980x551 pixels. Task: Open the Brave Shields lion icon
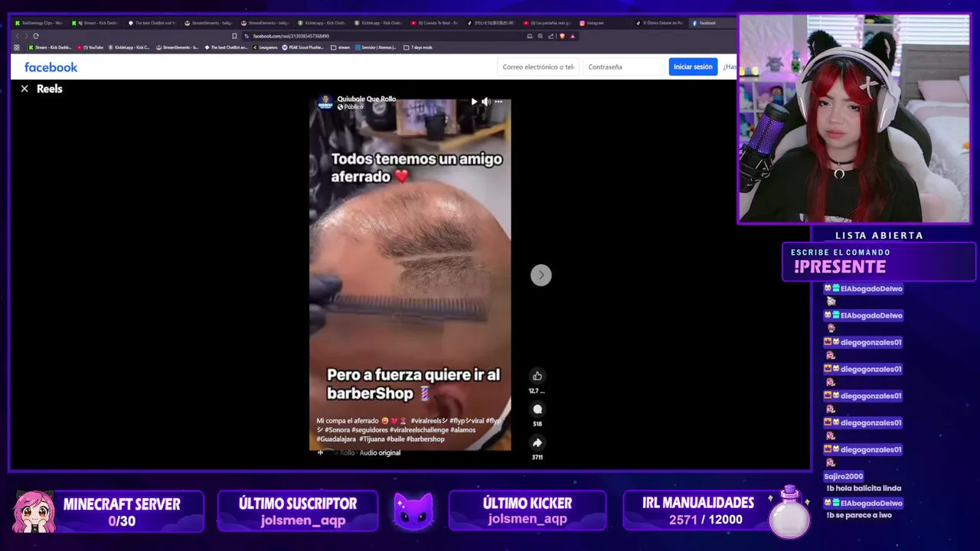562,36
